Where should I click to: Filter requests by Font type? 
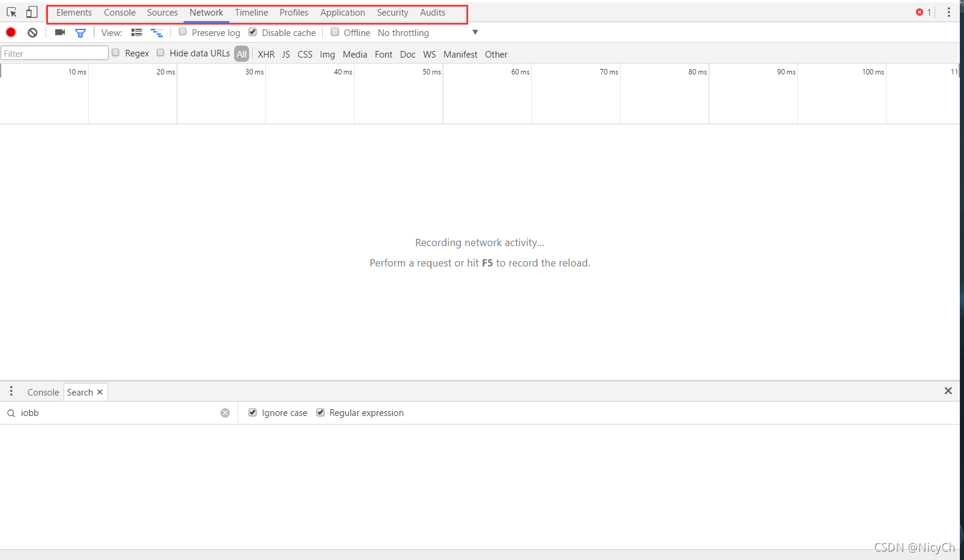[384, 55]
